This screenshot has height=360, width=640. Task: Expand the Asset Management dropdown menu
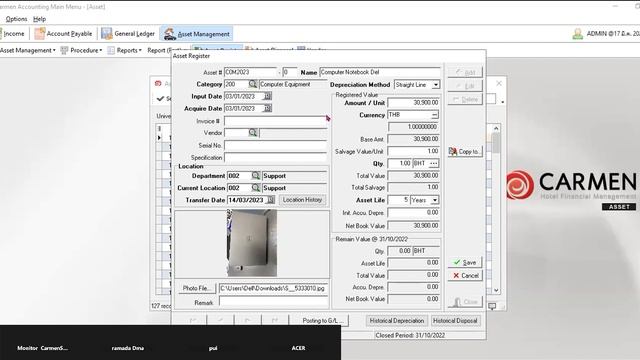click(28, 50)
